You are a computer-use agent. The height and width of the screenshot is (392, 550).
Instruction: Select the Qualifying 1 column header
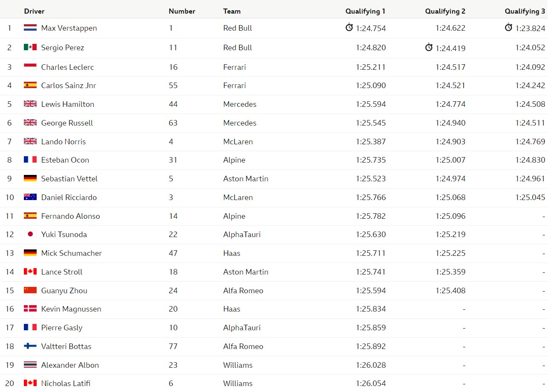click(366, 11)
